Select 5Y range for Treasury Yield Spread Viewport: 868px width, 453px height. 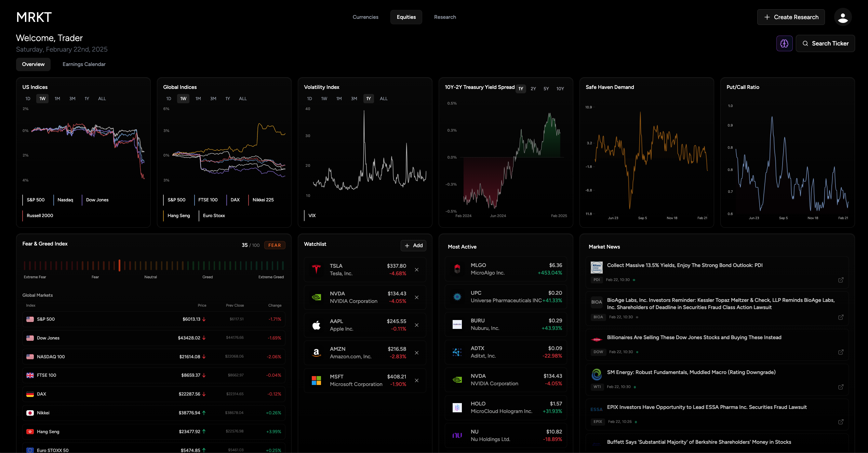546,89
